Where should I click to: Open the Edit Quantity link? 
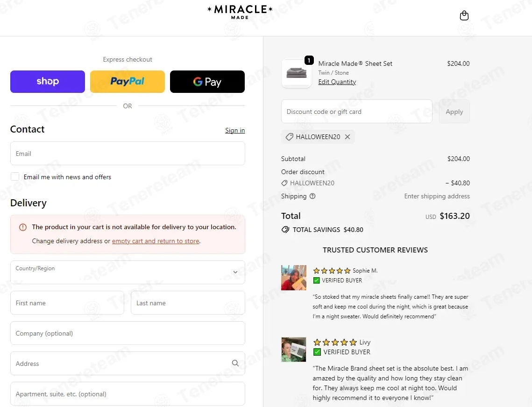click(337, 82)
